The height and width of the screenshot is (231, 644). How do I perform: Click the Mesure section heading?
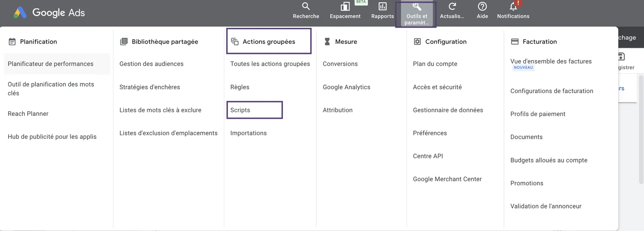point(346,42)
